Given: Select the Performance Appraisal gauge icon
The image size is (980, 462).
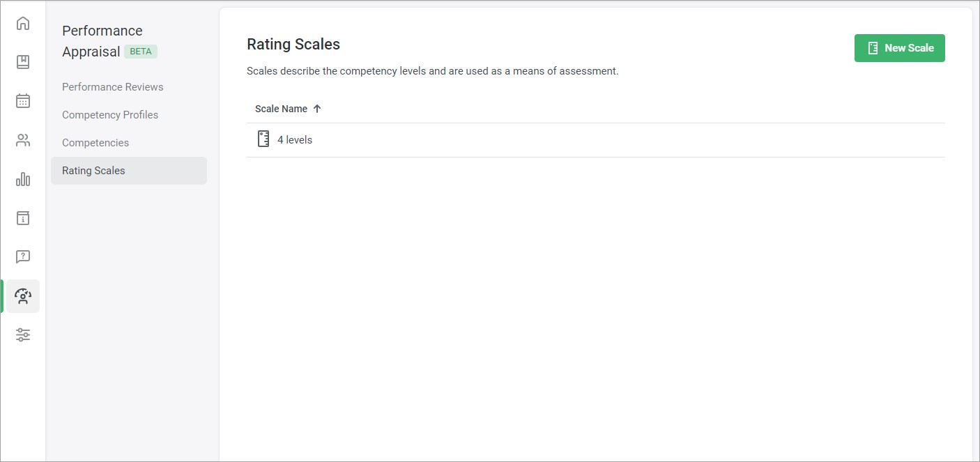Looking at the screenshot, I should tap(23, 296).
